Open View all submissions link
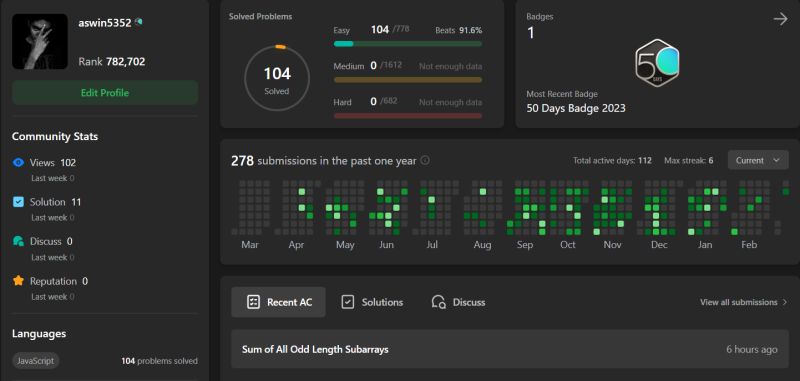This screenshot has width=800, height=381. click(744, 302)
